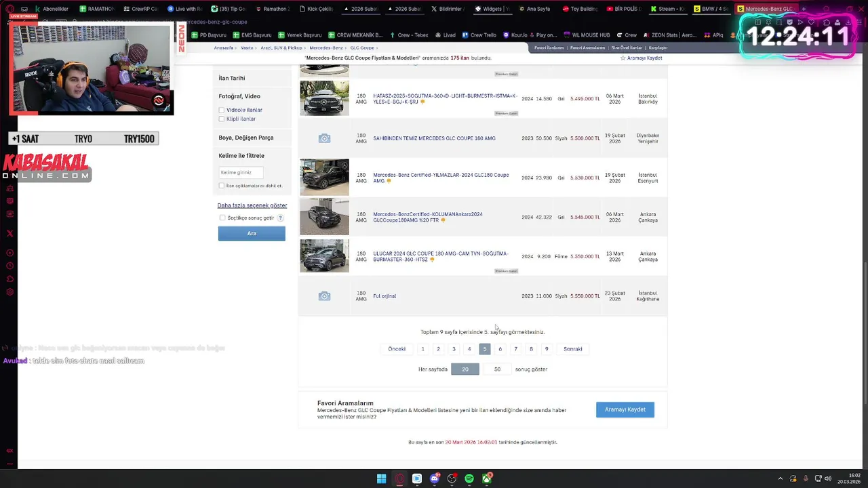The height and width of the screenshot is (488, 868).
Task: Click the help question mark next to Seçtikçe sonuç getir
Action: [280, 218]
